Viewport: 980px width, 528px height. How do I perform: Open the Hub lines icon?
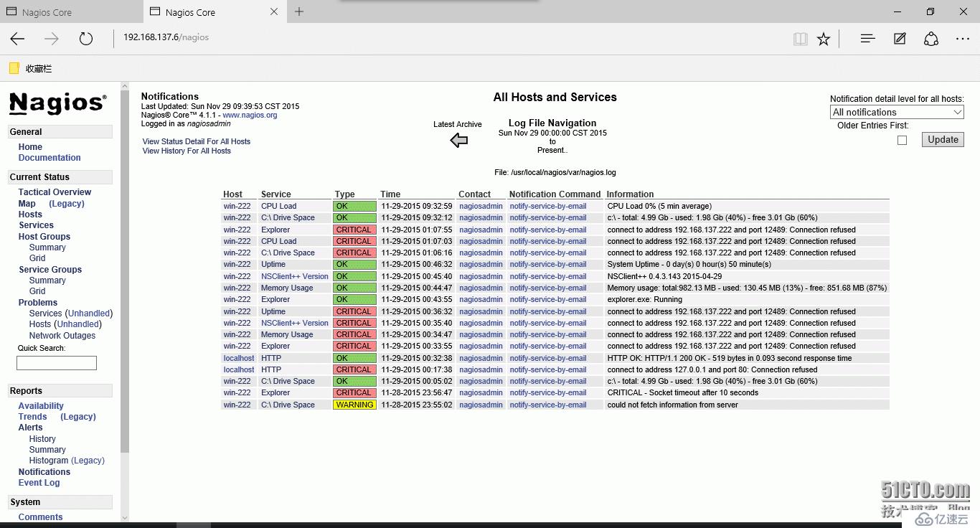[867, 39]
